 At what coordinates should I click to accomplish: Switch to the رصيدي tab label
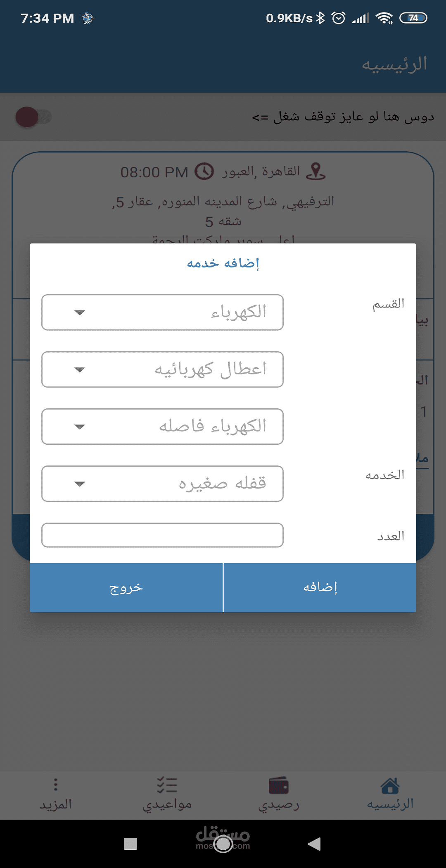tap(279, 804)
